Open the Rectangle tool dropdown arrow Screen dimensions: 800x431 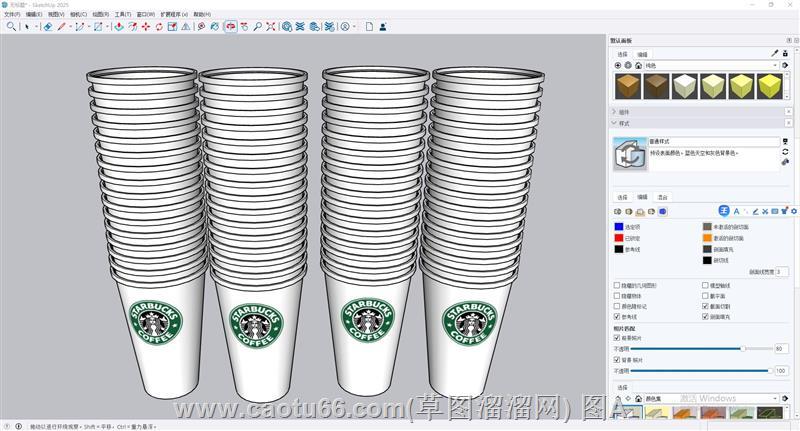107,27
